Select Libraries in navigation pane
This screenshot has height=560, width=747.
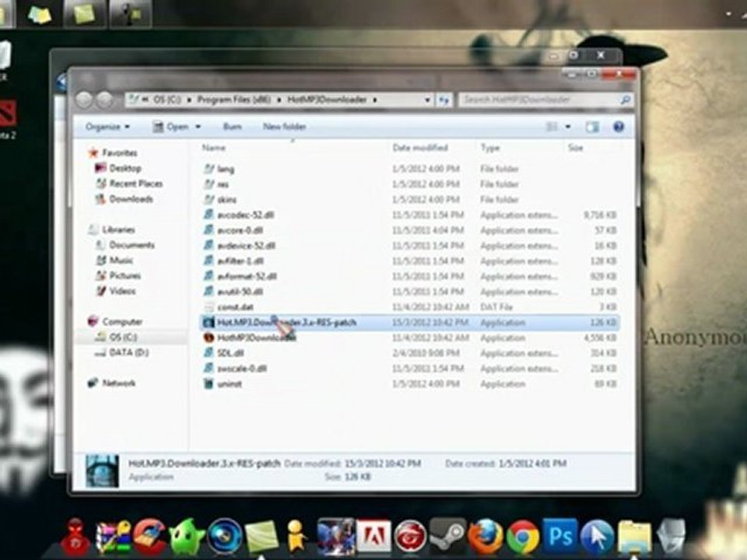pyautogui.click(x=118, y=229)
